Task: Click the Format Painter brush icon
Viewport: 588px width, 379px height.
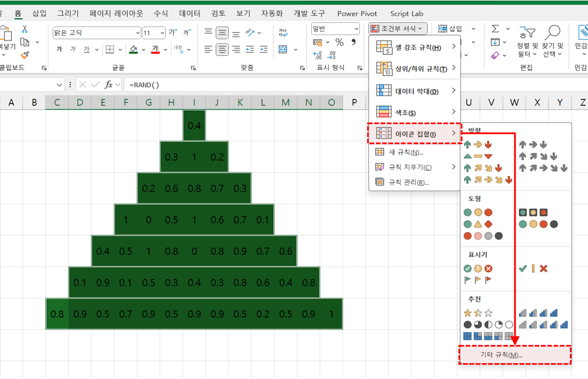Action: tap(25, 55)
